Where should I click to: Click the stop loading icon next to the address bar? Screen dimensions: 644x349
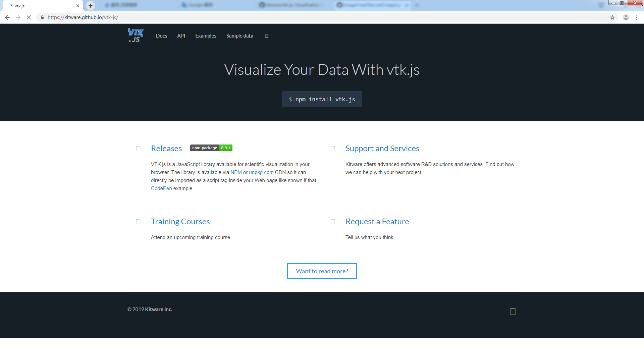29,17
